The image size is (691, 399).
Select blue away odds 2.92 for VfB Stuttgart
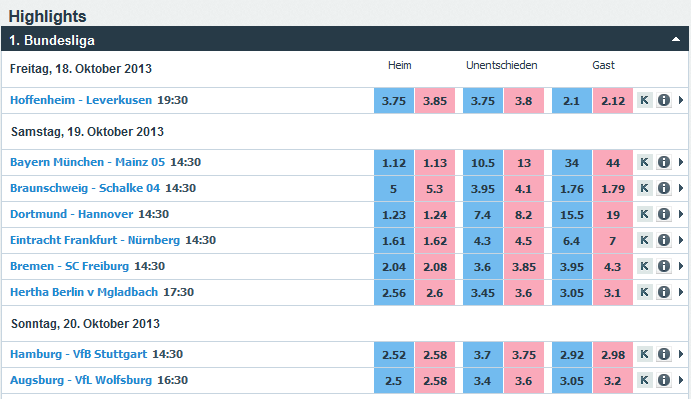572,355
